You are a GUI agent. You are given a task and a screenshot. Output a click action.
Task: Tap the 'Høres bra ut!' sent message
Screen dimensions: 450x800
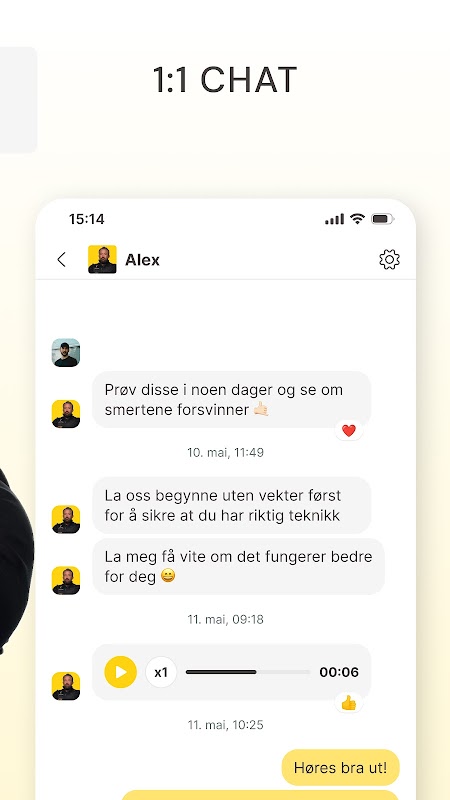coord(340,767)
